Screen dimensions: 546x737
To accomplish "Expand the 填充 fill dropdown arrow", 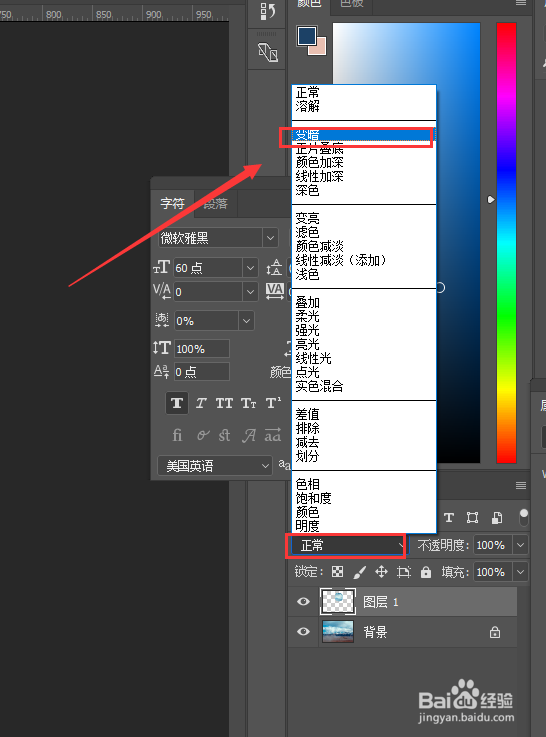I will (520, 572).
